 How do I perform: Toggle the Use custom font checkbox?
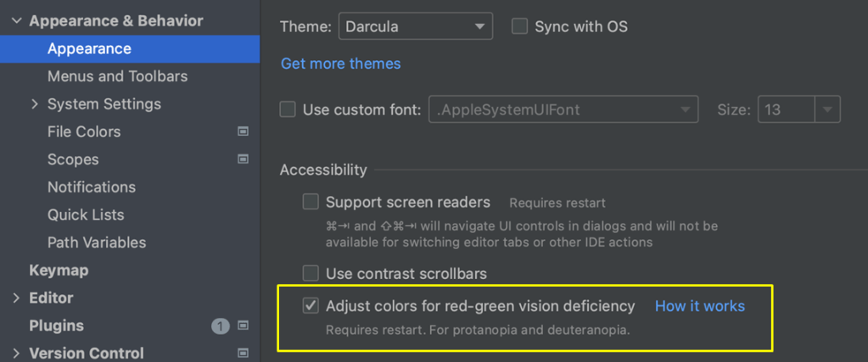click(288, 109)
